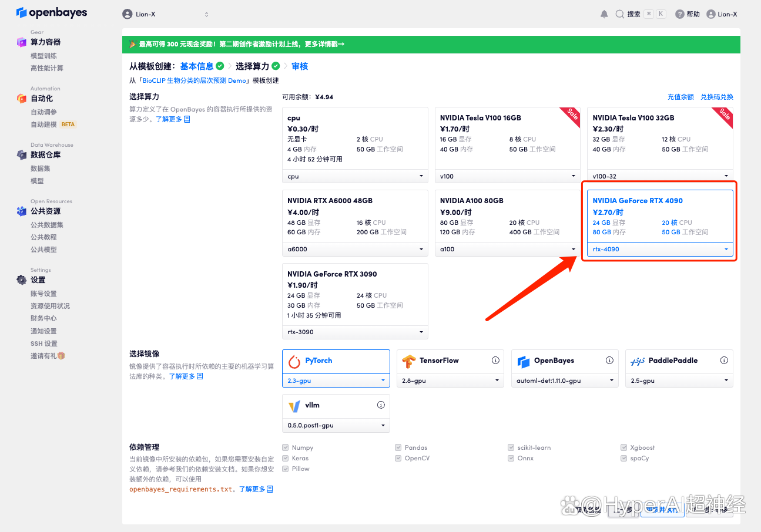761x532 pixels.
Task: Click the OpenBayes logo
Action: click(52, 12)
